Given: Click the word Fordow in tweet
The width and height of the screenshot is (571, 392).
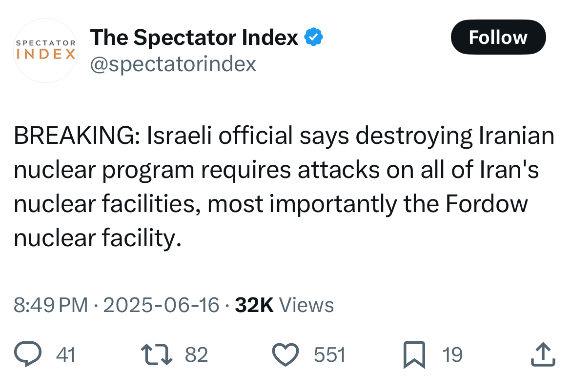Looking at the screenshot, I should 487,203.
